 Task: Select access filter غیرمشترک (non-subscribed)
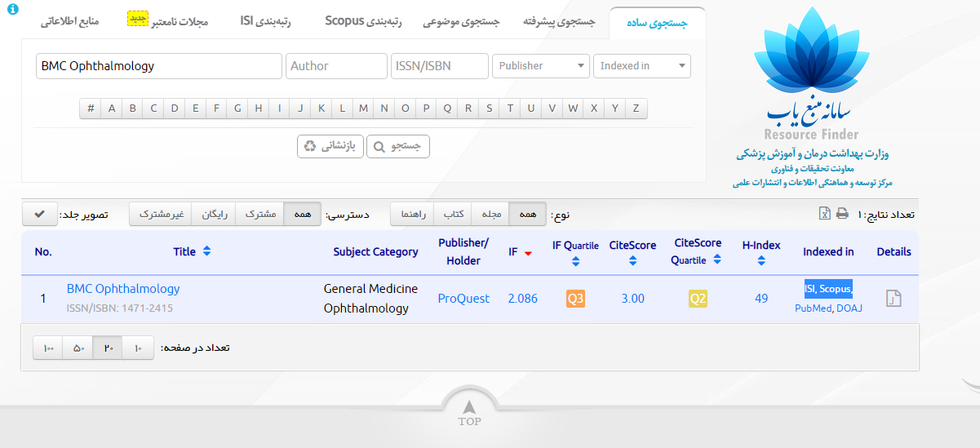(161, 214)
